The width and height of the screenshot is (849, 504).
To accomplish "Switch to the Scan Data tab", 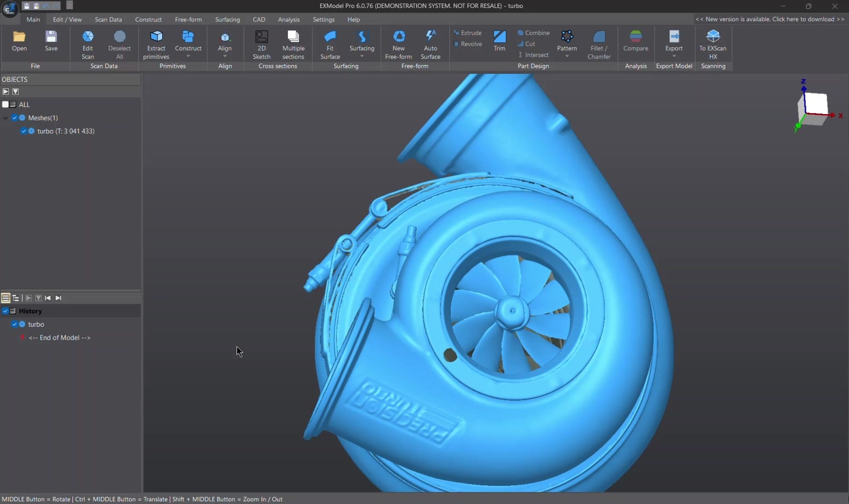I will coord(108,20).
